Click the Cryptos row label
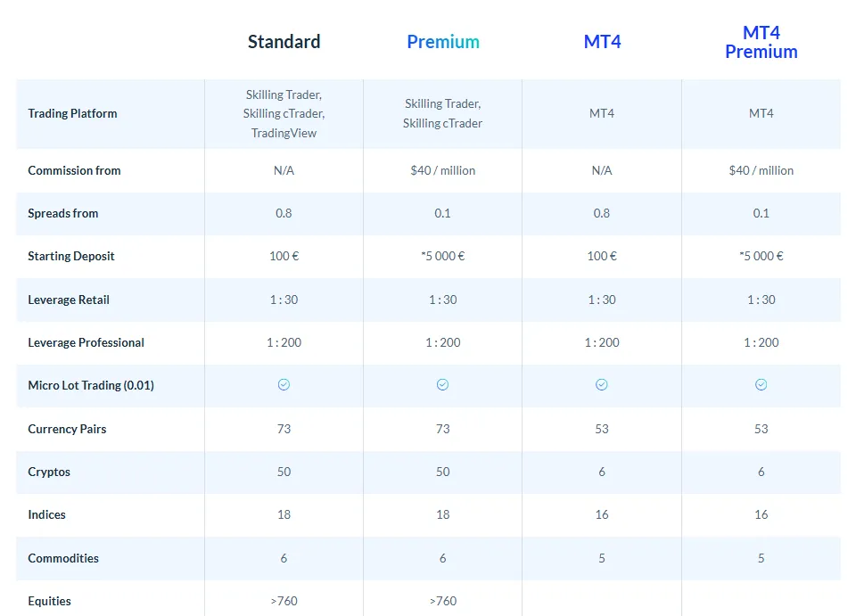The image size is (856, 616). (x=49, y=472)
